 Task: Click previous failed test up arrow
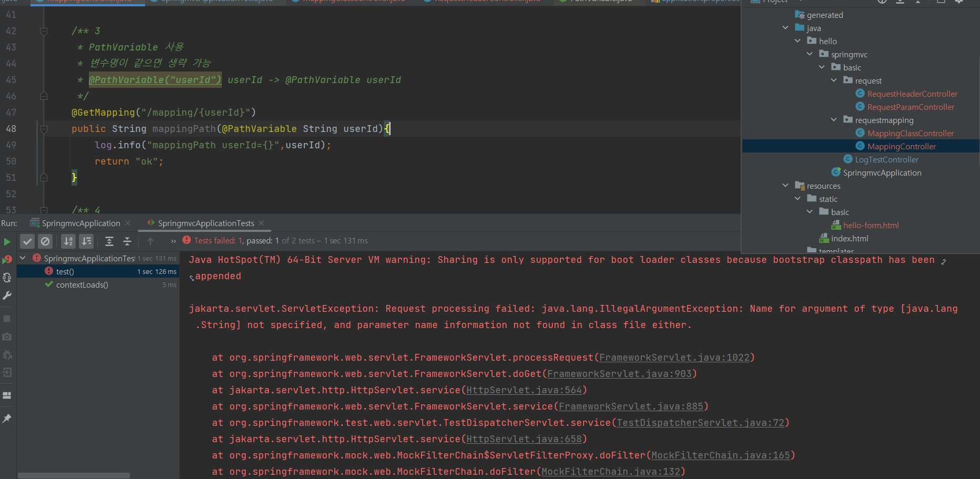[150, 241]
